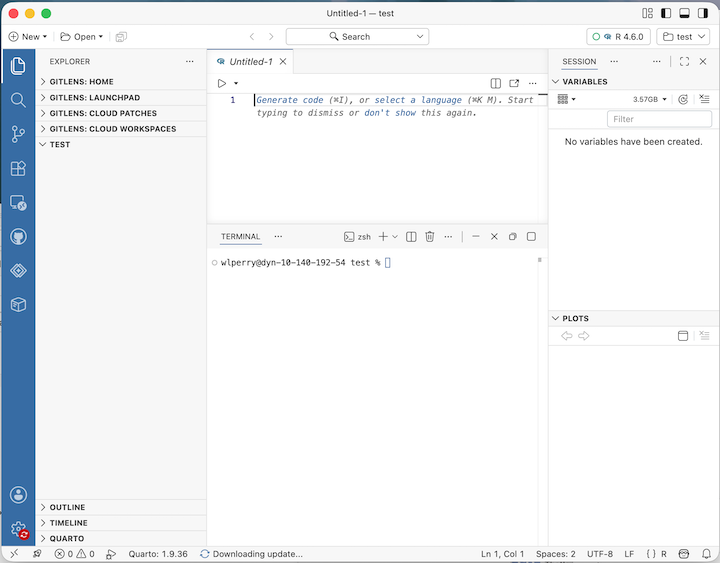Toggle primary side bar visibility
Screen dimensions: 720x563
pos(666,13)
